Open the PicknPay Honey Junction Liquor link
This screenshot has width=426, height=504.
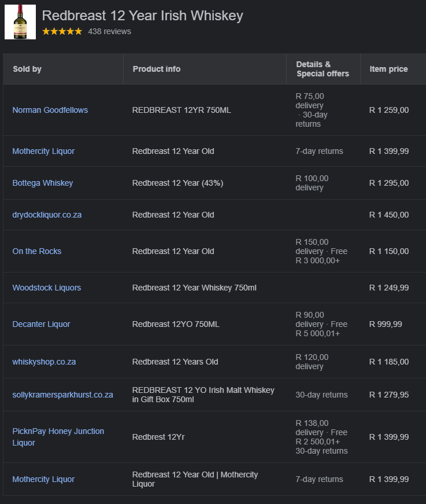(x=58, y=437)
